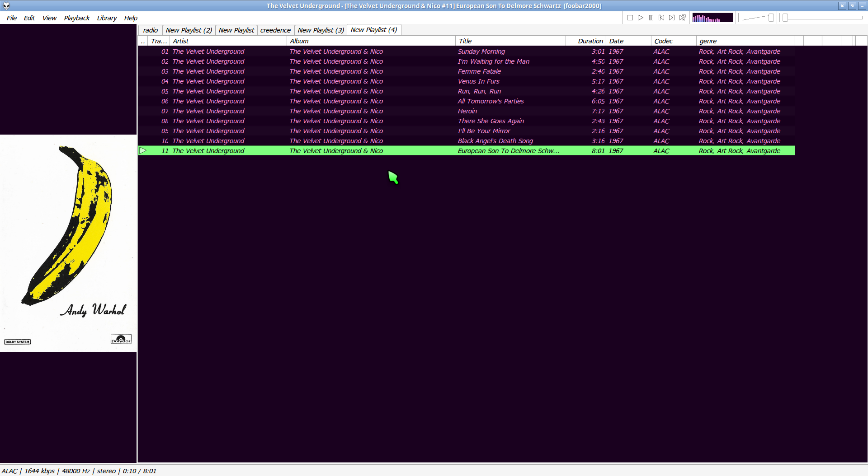Click the now-playing arrow indicator on track 11

click(143, 150)
